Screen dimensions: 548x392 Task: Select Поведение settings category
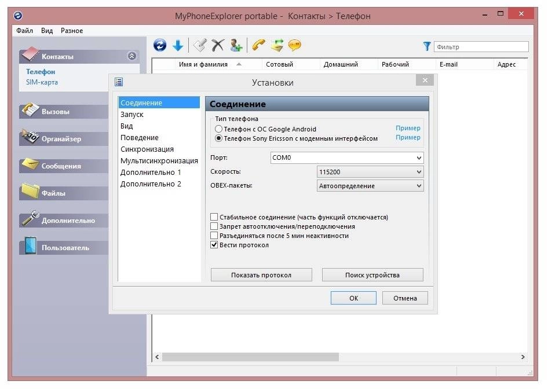click(x=159, y=137)
